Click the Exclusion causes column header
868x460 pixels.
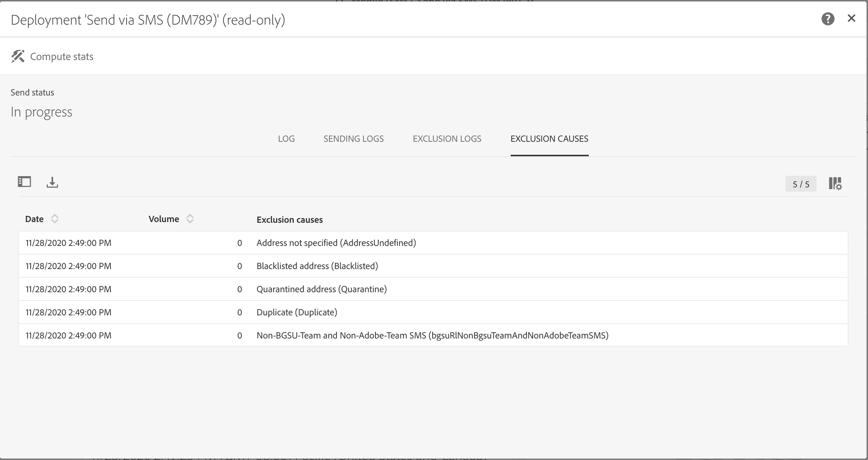click(289, 220)
